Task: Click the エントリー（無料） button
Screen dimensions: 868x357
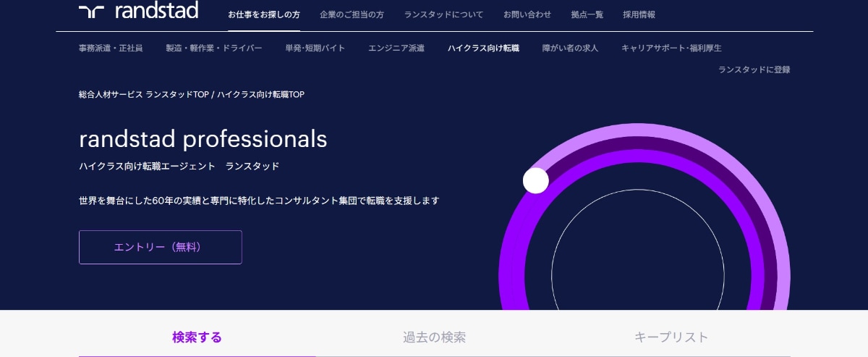Action: (x=161, y=247)
